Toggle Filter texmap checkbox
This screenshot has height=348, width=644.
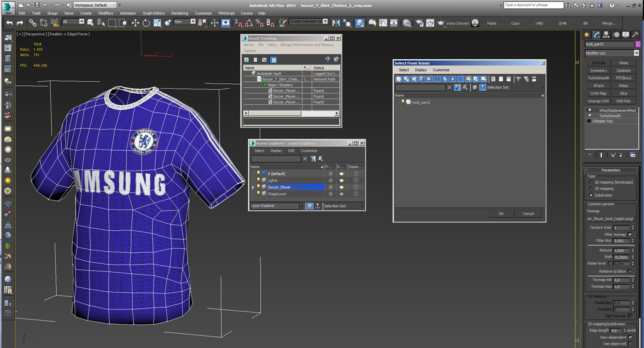tap(630, 234)
